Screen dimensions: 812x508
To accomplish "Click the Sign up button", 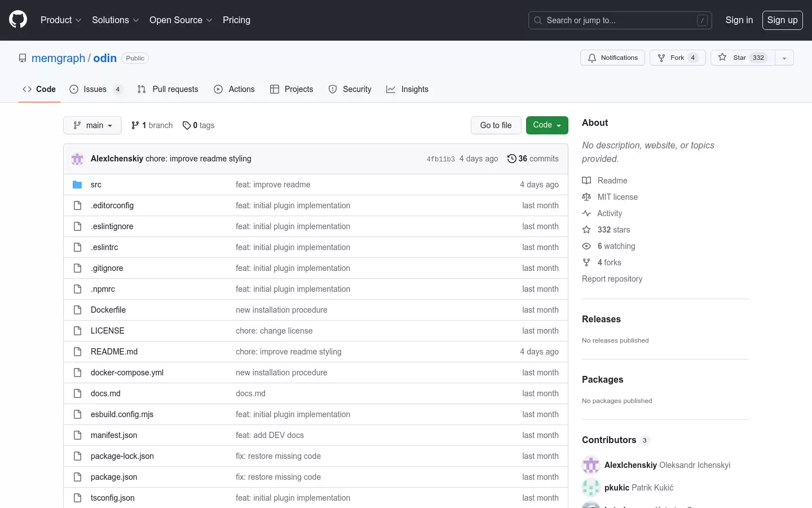I will point(783,20).
